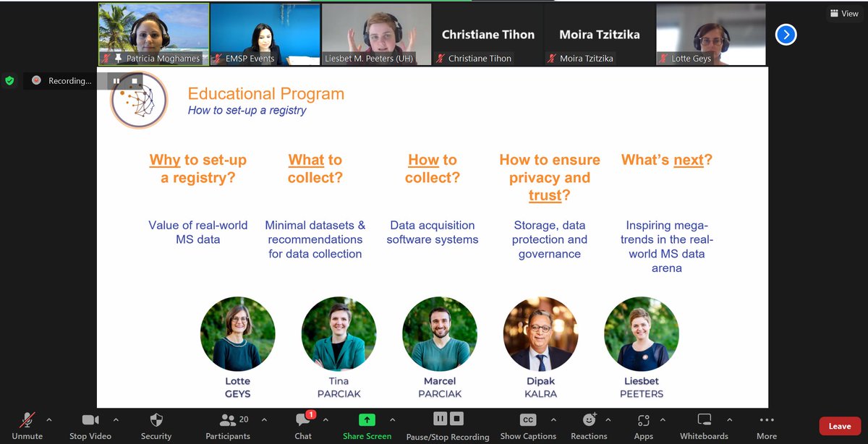
Task: Leave the meeting
Action: click(838, 425)
